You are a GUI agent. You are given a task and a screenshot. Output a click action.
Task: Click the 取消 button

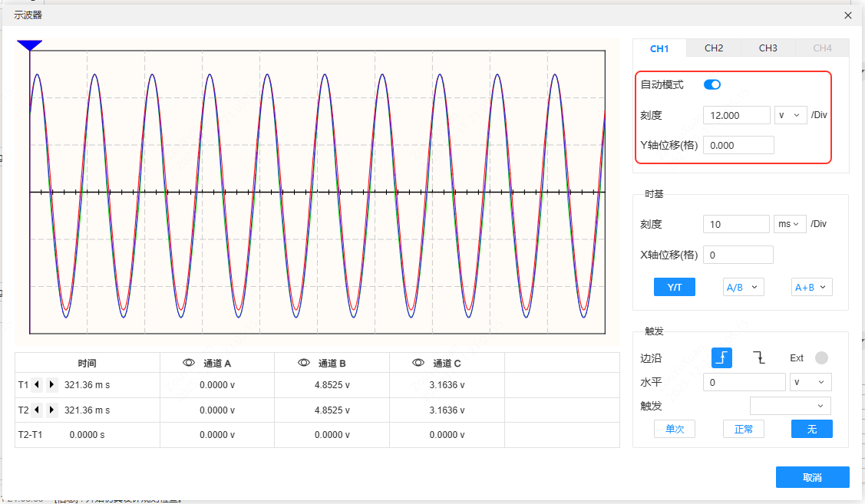[812, 477]
